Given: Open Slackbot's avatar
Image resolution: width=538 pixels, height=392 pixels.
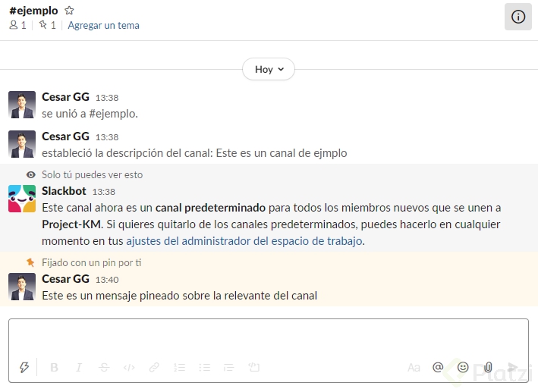Looking at the screenshot, I should pos(22,199).
